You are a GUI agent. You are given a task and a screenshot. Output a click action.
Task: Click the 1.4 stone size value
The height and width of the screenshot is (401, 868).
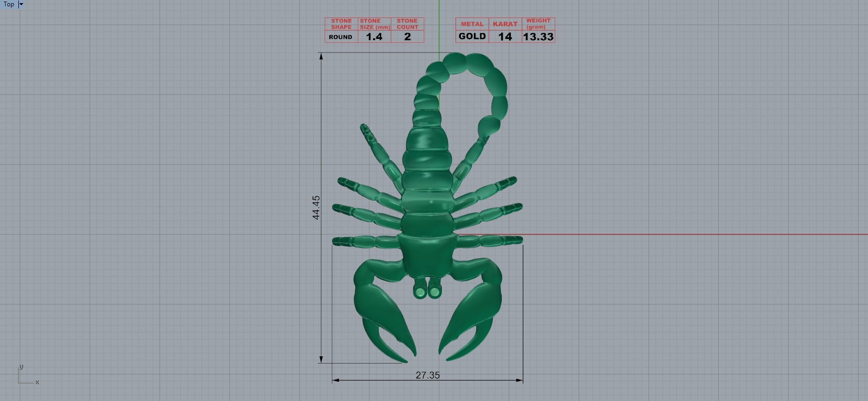375,37
